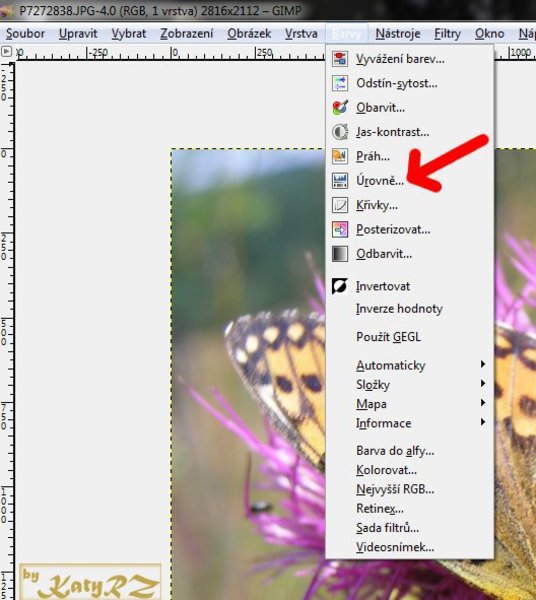Open the Nástroje menu
The height and width of the screenshot is (600, 536).
click(398, 34)
